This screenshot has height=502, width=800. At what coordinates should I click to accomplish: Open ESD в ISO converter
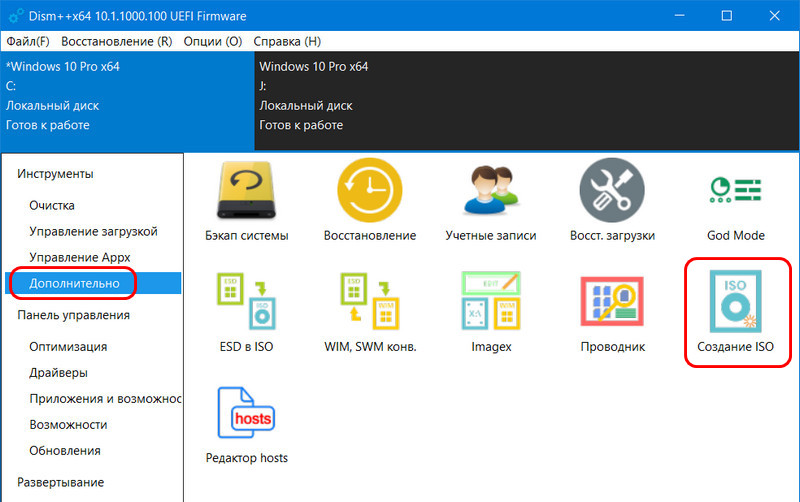pyautogui.click(x=246, y=312)
